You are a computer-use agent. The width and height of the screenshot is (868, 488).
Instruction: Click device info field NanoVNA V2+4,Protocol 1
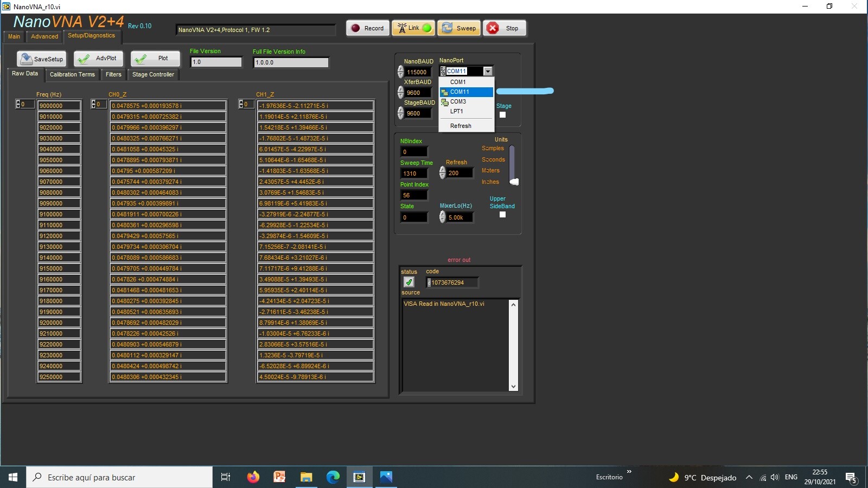coord(256,30)
